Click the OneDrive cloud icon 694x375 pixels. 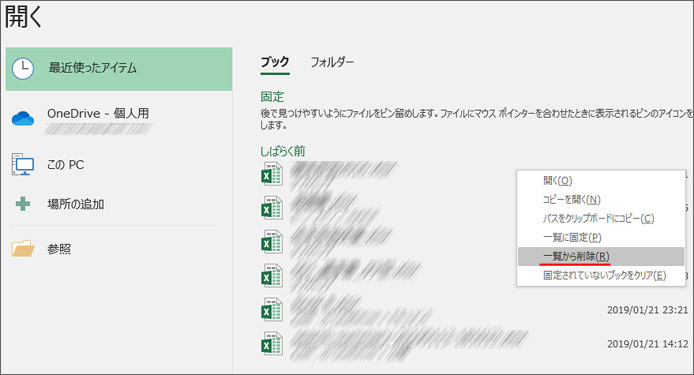coord(23,119)
